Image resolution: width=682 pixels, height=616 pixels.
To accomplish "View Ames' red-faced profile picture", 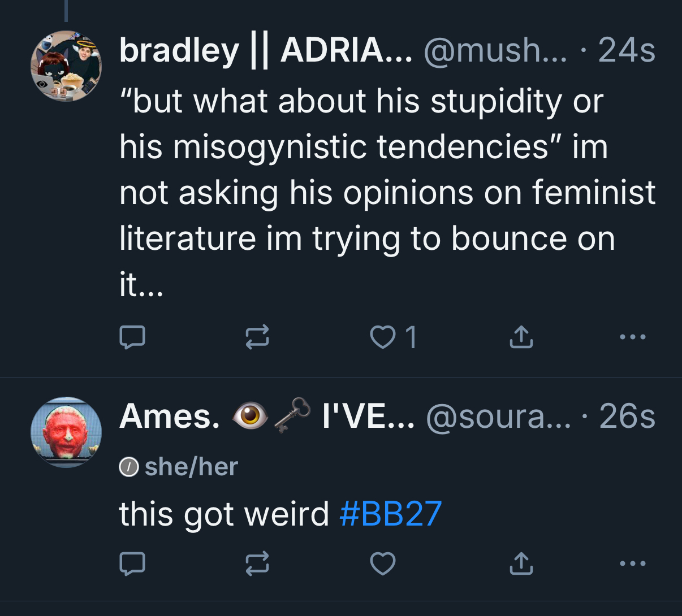I will (66, 432).
